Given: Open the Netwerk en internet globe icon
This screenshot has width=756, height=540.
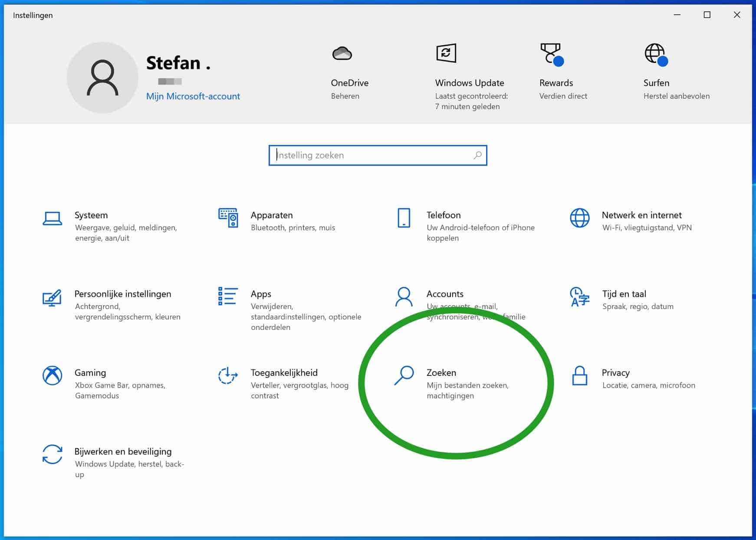Looking at the screenshot, I should pos(579,218).
